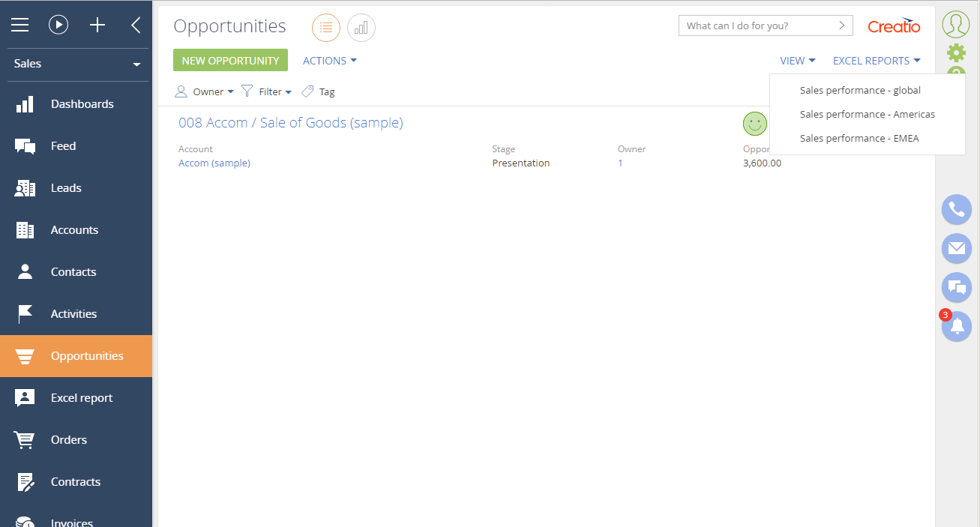The image size is (980, 527).
Task: Click the plus icon to add a record
Action: [97, 24]
